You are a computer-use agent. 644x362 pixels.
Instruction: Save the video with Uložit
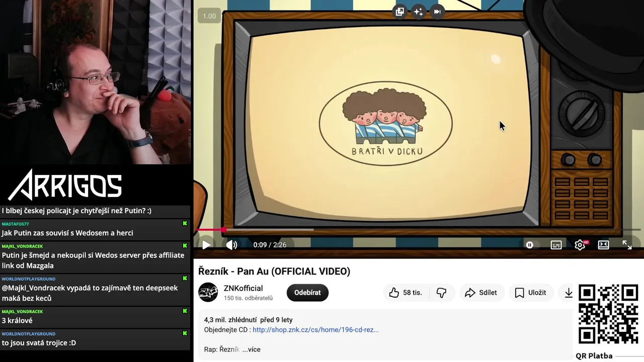[531, 293]
